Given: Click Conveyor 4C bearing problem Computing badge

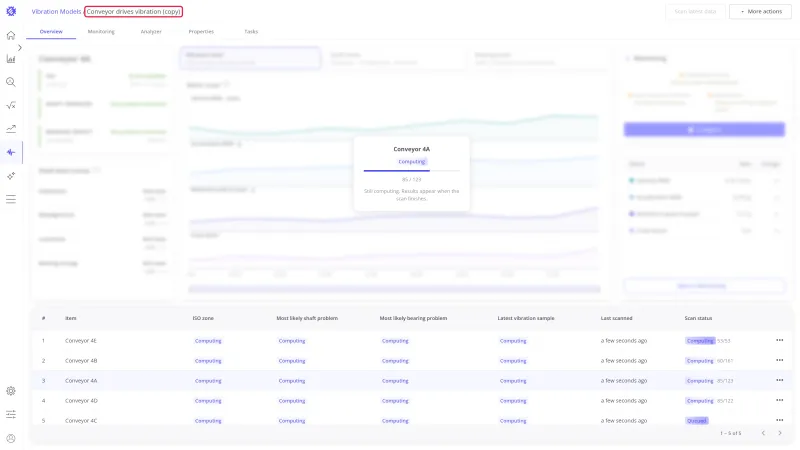Looking at the screenshot, I should [x=395, y=421].
